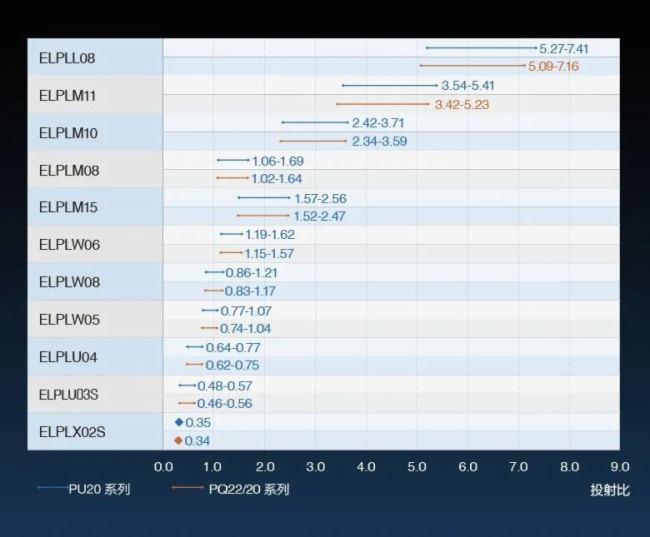Click the blue diamond marker for ELPLX02S

tap(179, 422)
